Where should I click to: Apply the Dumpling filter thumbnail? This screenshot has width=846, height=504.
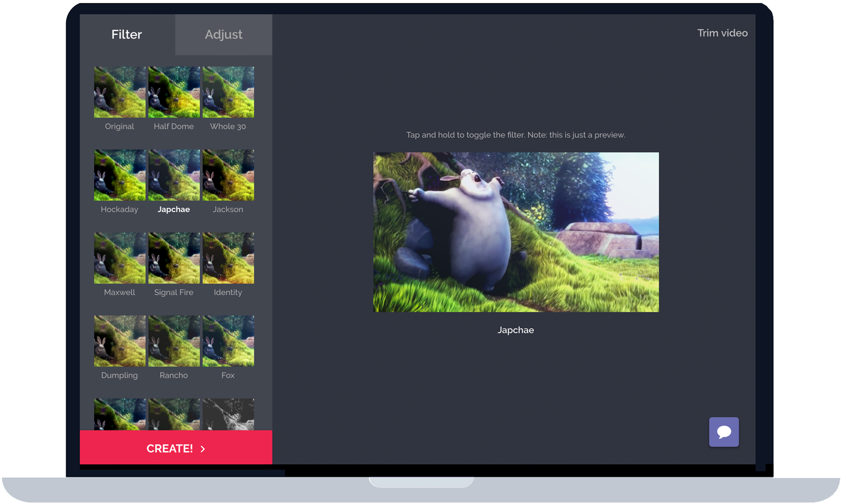119,341
